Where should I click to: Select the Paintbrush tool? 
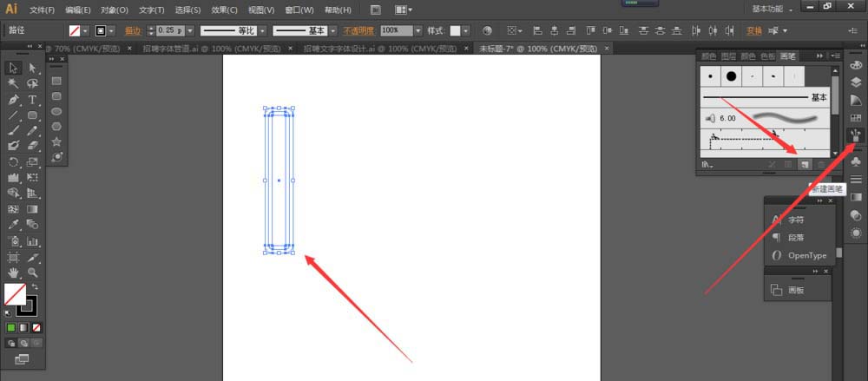(x=13, y=131)
